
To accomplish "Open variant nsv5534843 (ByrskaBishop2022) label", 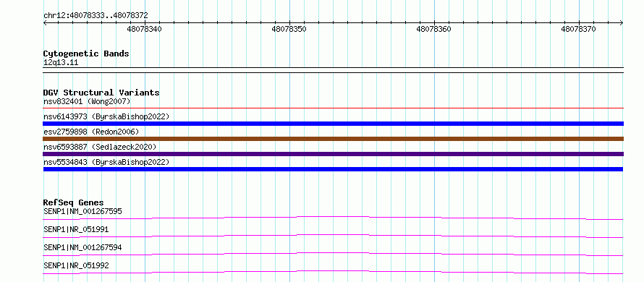I will pyautogui.click(x=106, y=162).
